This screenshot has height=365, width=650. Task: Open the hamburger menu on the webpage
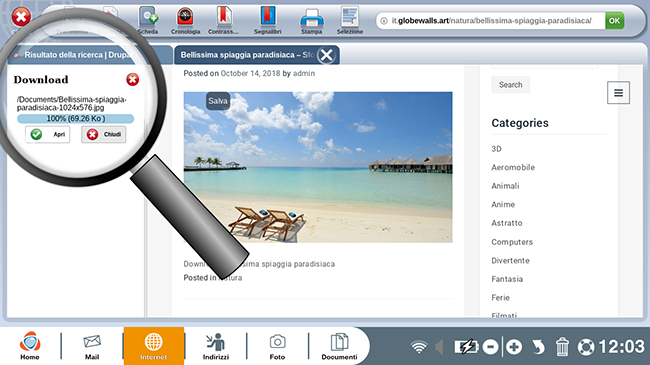click(618, 92)
